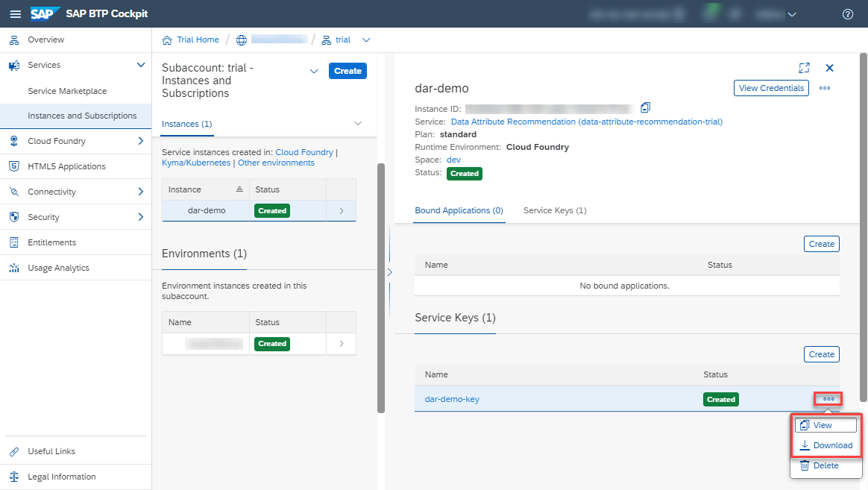
Task: Click the details panel vertical scrollbar
Action: [x=863, y=227]
